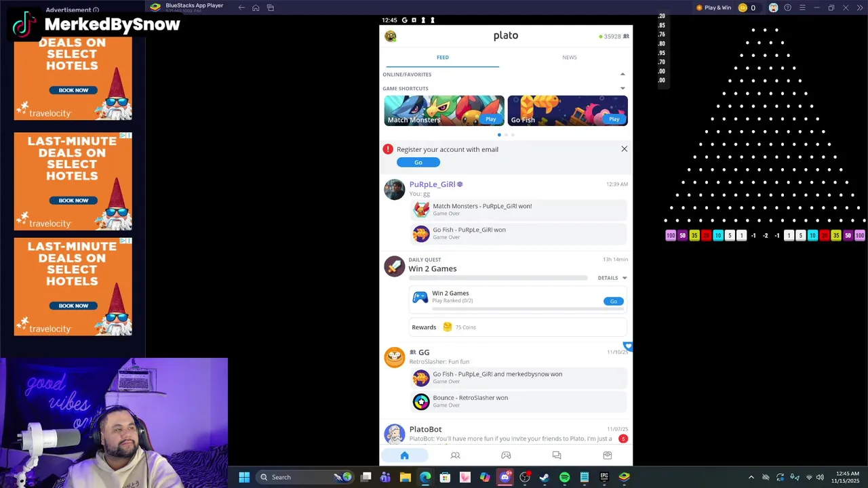This screenshot has width=868, height=488.
Task: Click the 75 Coins reward
Action: pyautogui.click(x=459, y=327)
